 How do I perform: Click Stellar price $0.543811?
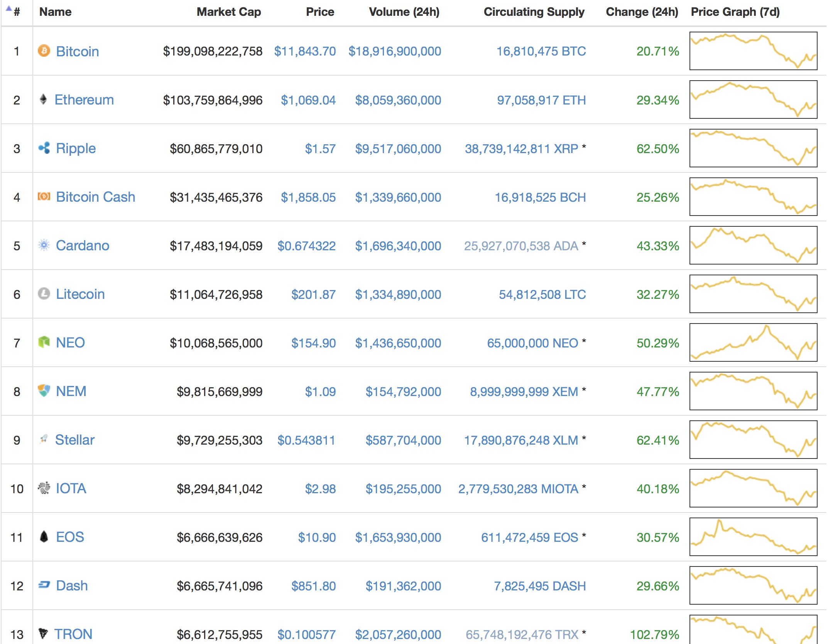click(x=306, y=440)
